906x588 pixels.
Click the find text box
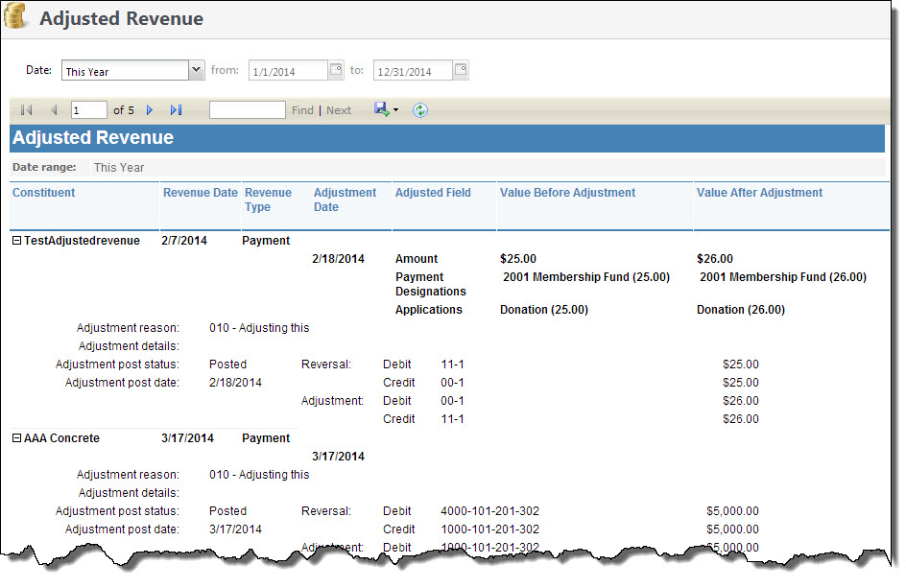(248, 109)
